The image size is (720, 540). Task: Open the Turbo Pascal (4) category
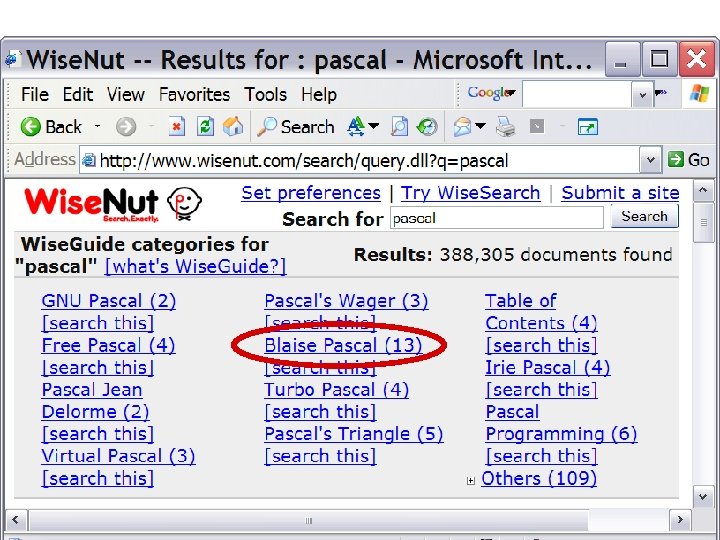click(x=337, y=390)
